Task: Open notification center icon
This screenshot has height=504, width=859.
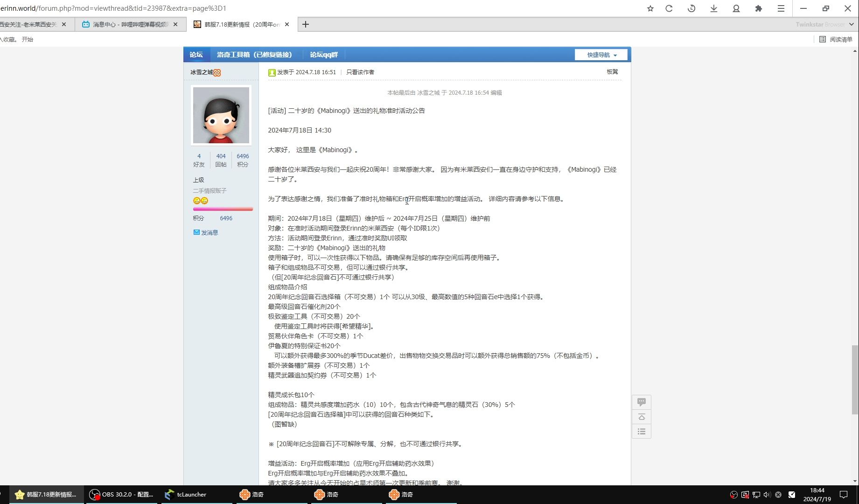Action: [x=844, y=495]
